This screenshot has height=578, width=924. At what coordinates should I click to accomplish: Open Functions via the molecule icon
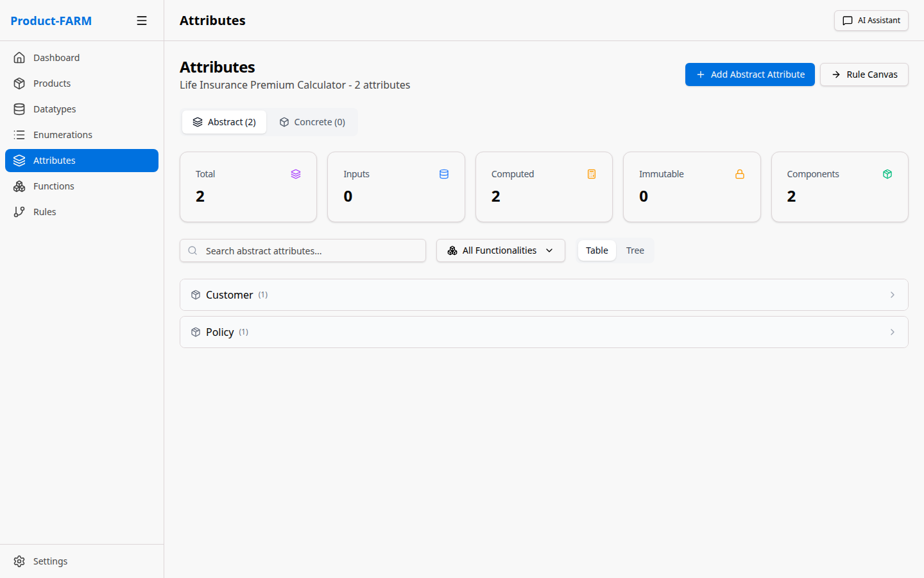(x=20, y=186)
